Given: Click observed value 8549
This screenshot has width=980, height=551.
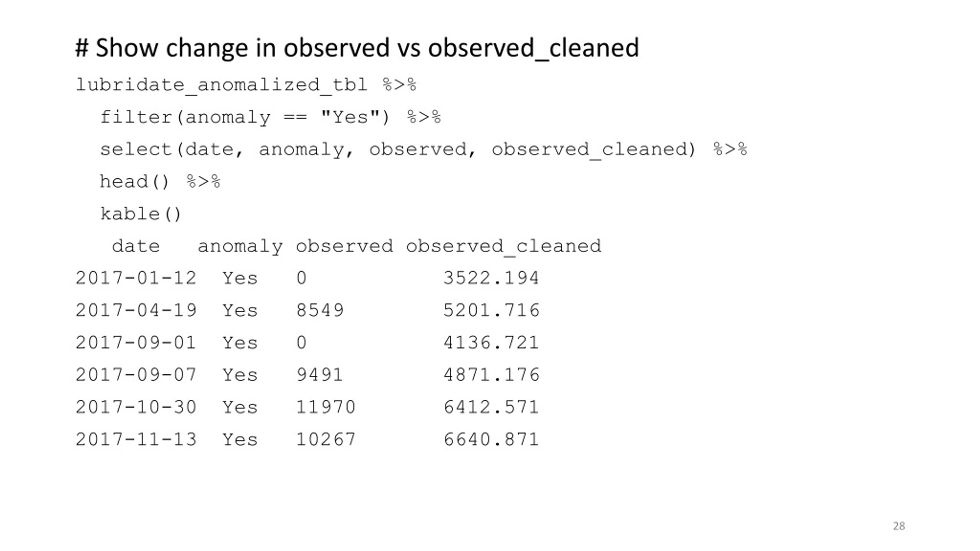Looking at the screenshot, I should [x=320, y=310].
